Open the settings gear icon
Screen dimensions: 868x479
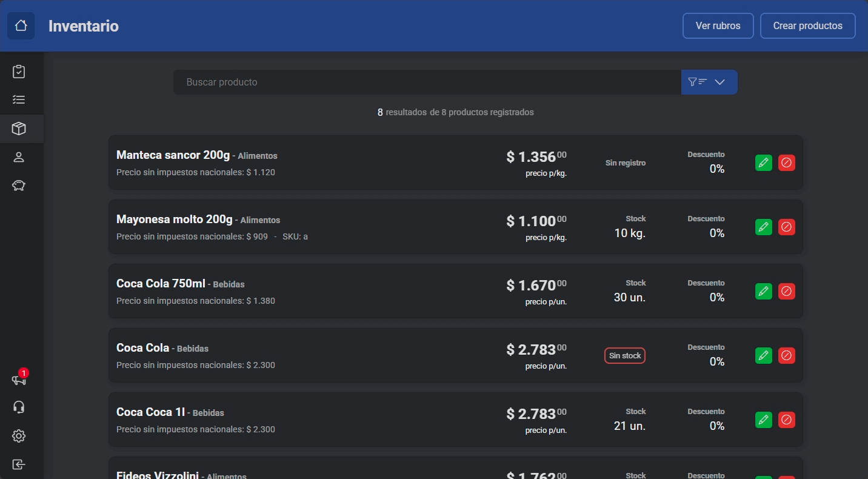[x=19, y=436]
